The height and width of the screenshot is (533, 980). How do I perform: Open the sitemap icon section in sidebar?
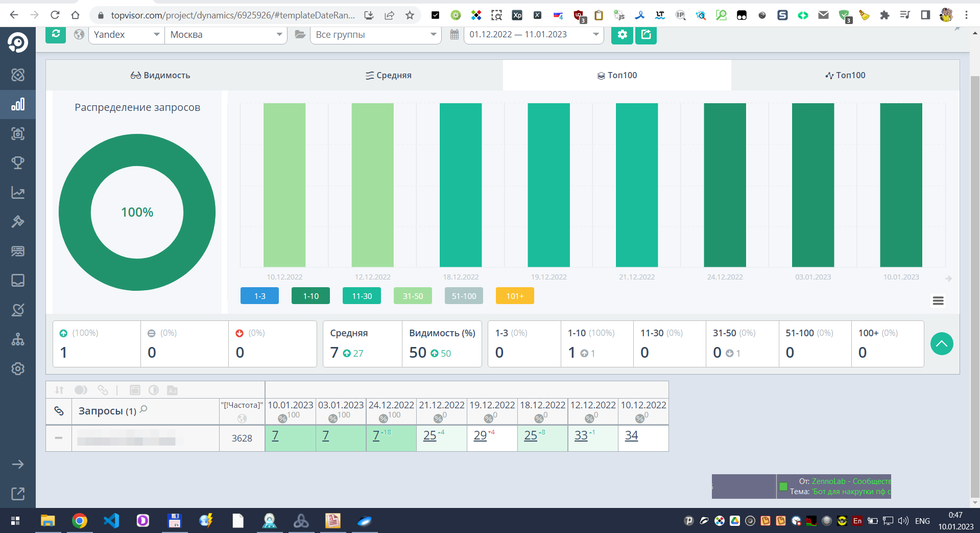pos(18,339)
